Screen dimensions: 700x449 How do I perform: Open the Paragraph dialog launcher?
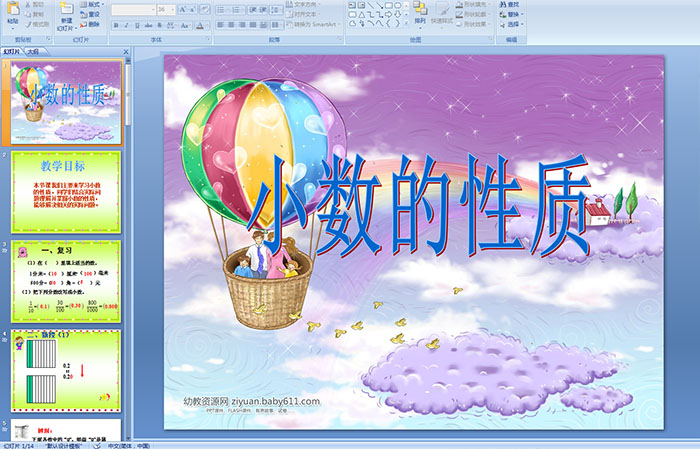340,39
